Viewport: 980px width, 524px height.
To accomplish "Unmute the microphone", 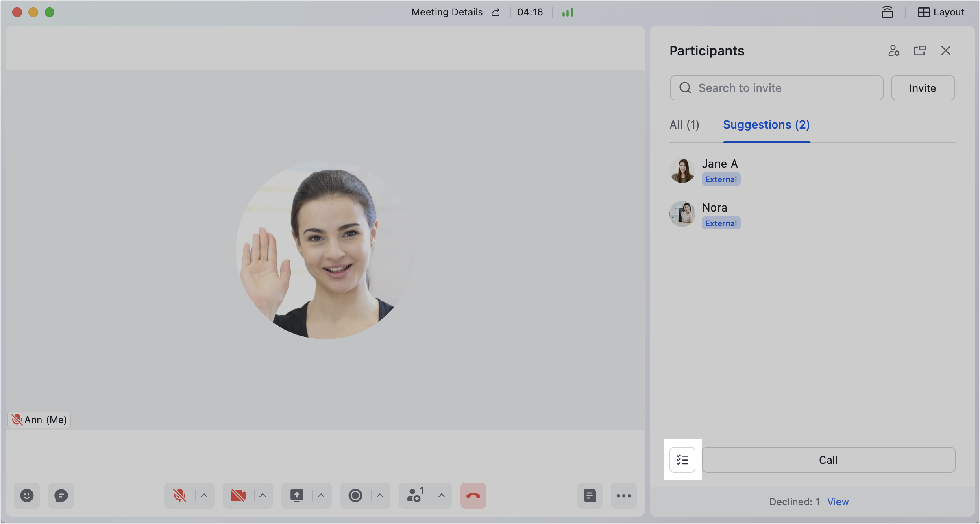I will [x=180, y=496].
